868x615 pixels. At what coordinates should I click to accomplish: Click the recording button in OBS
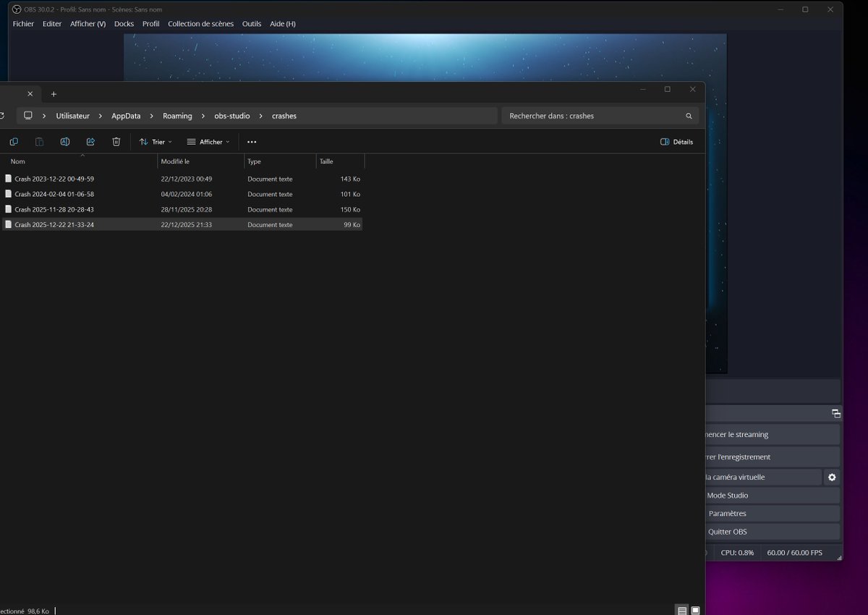773,457
